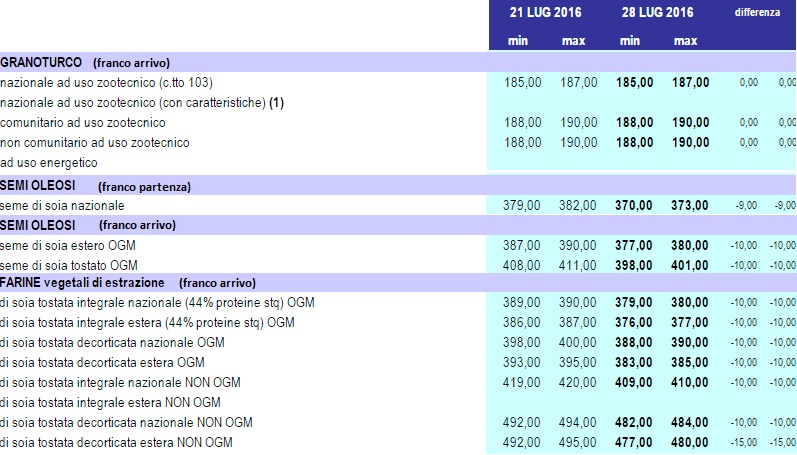Viewport: 797px width, 455px height.
Task: Click the '382,00' cell in seme di soia nazionale
Action: coord(577,205)
